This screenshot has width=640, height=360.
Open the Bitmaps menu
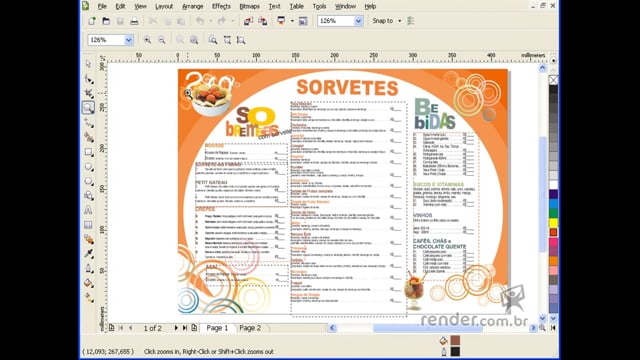(x=249, y=6)
